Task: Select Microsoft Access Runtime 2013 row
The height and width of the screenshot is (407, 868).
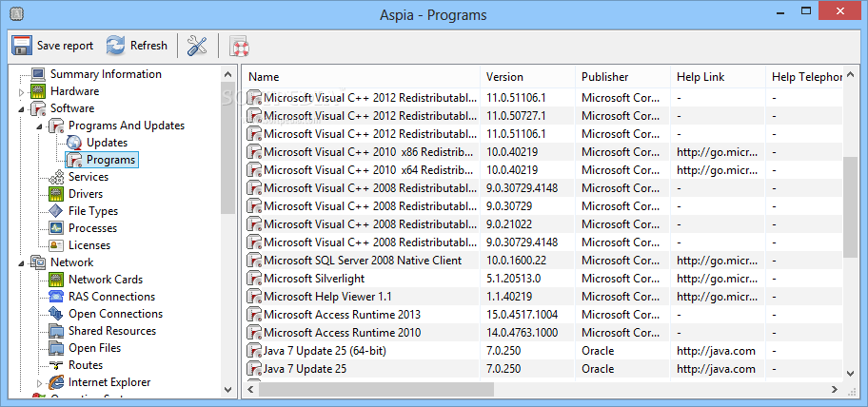Action: [x=543, y=315]
